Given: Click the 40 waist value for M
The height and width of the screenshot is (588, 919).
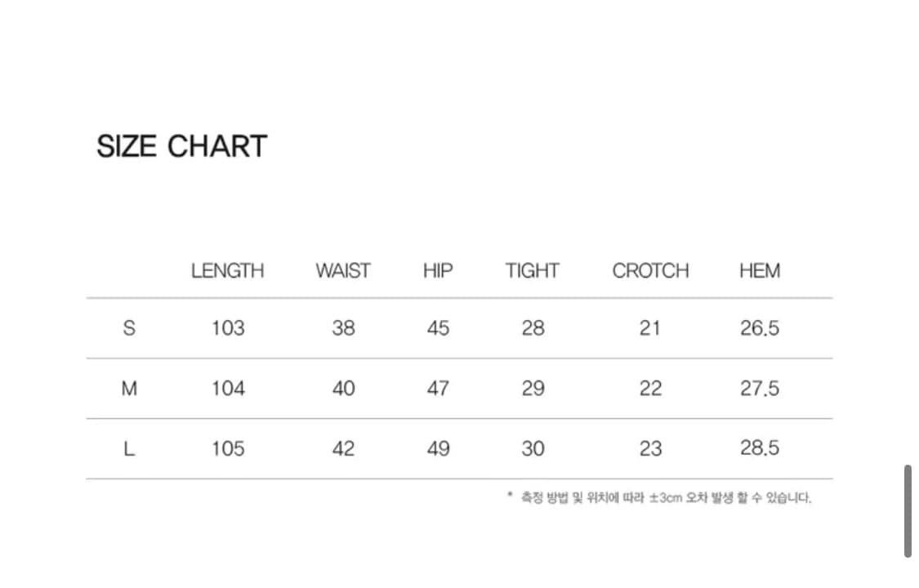Looking at the screenshot, I should point(343,389).
